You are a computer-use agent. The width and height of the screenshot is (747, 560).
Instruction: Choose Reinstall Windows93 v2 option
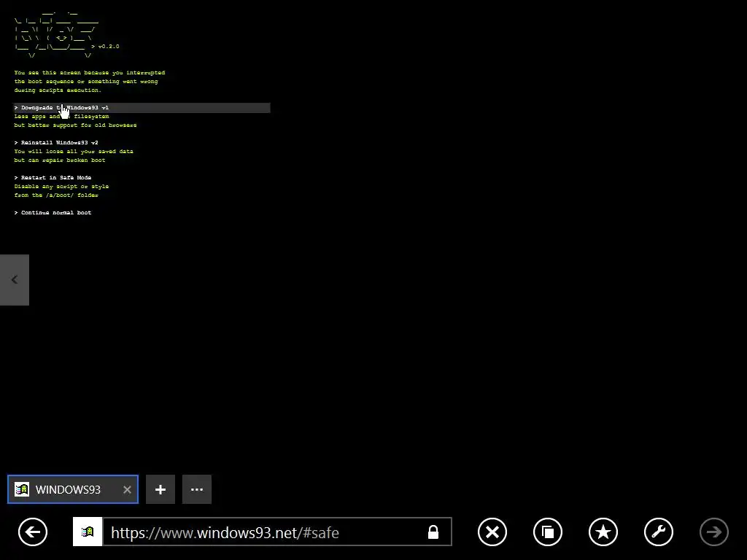[56, 142]
